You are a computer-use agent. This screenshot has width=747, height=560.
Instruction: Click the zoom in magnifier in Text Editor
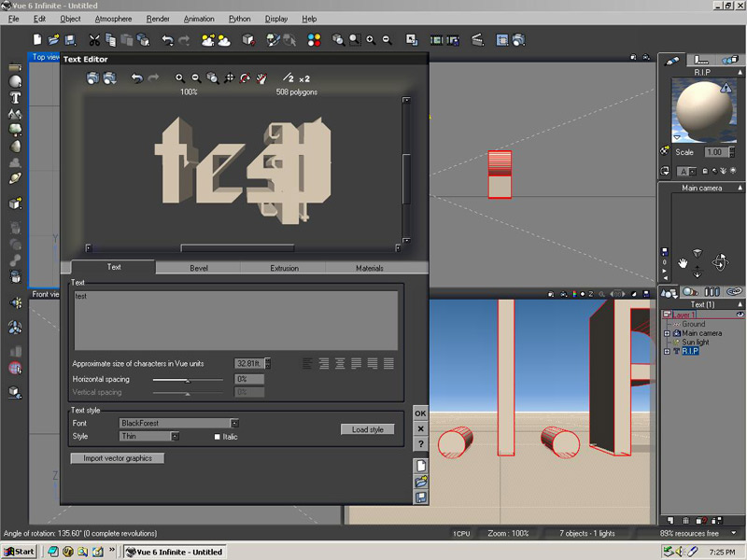[180, 79]
